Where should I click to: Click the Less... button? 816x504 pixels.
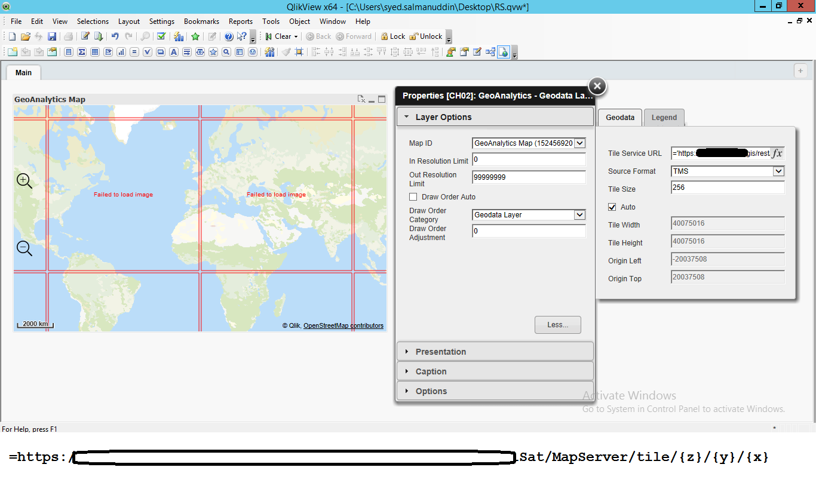(x=558, y=325)
